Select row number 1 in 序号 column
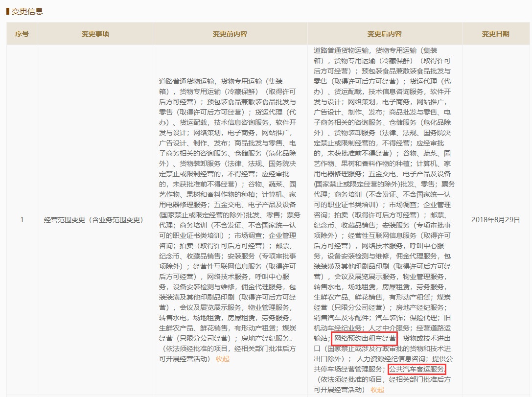The image size is (532, 397). pos(22,220)
